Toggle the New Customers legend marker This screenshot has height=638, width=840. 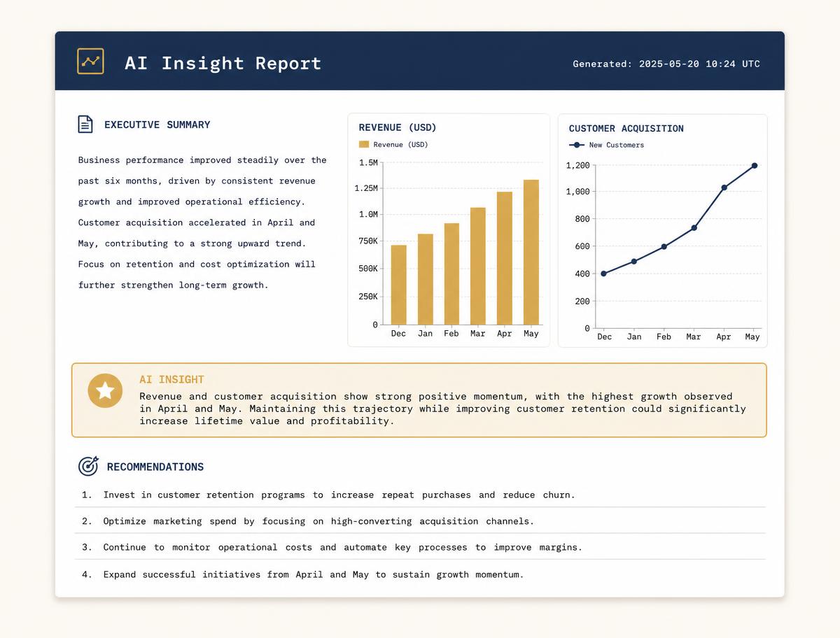[x=577, y=145]
